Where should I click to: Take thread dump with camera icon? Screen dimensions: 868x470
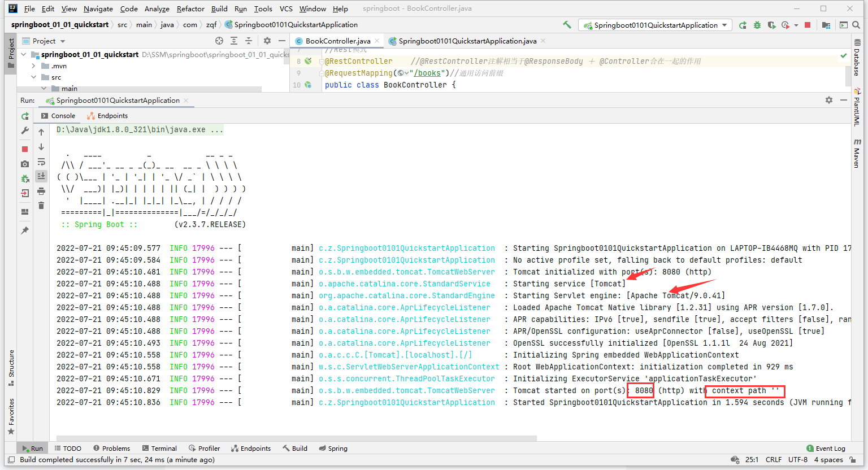point(25,164)
